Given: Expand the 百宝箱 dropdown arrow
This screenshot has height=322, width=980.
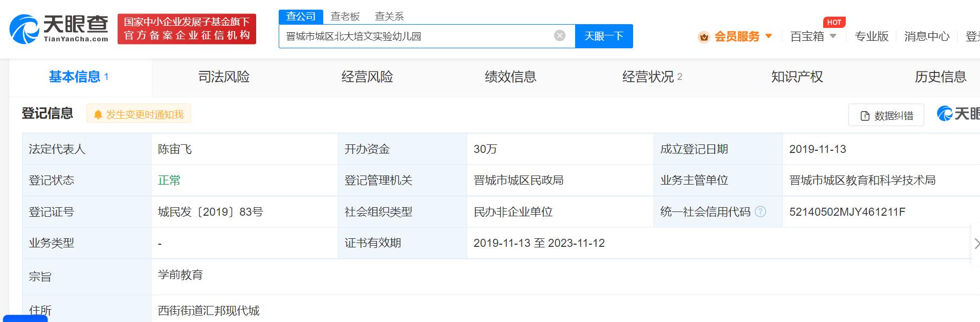Looking at the screenshot, I should coord(833,36).
